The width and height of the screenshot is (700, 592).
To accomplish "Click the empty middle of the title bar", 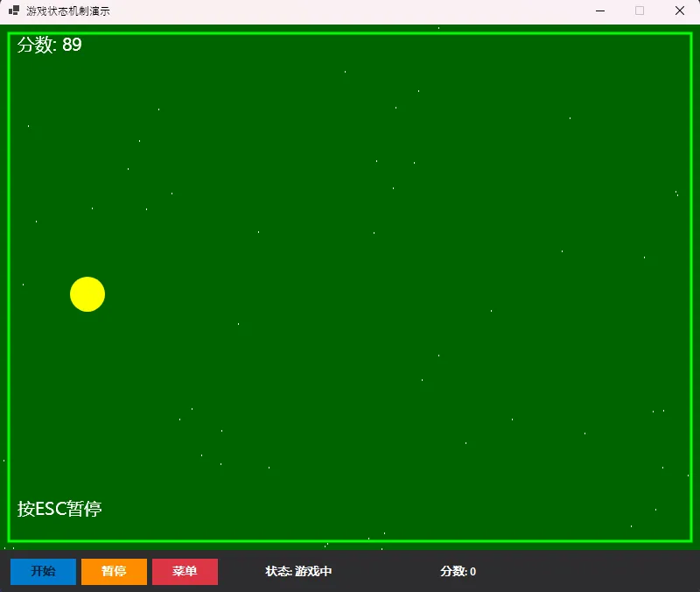I will [350, 11].
